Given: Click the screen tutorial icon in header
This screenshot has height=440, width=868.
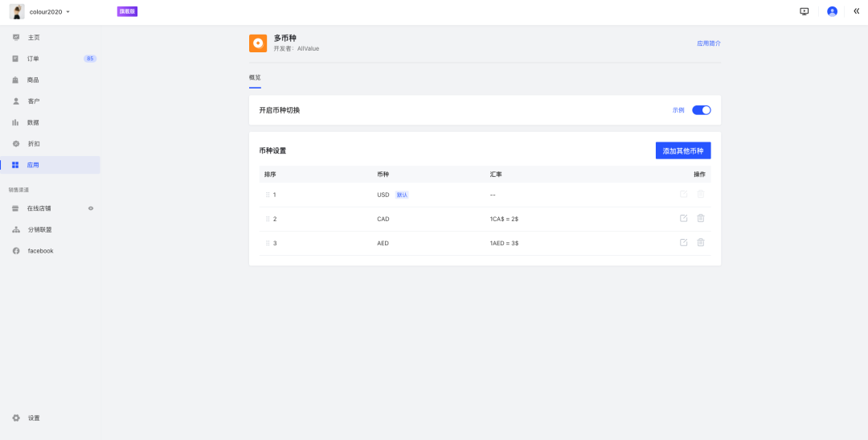Looking at the screenshot, I should [x=805, y=11].
